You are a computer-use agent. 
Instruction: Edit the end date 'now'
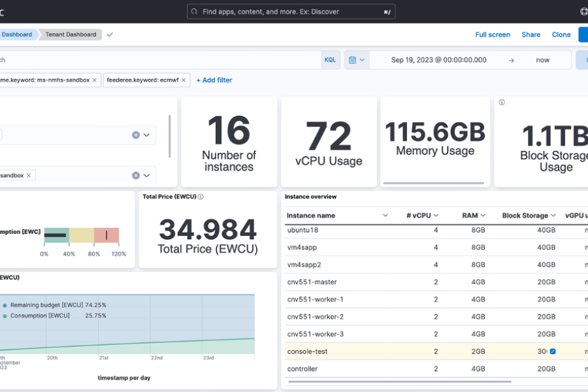[542, 60]
